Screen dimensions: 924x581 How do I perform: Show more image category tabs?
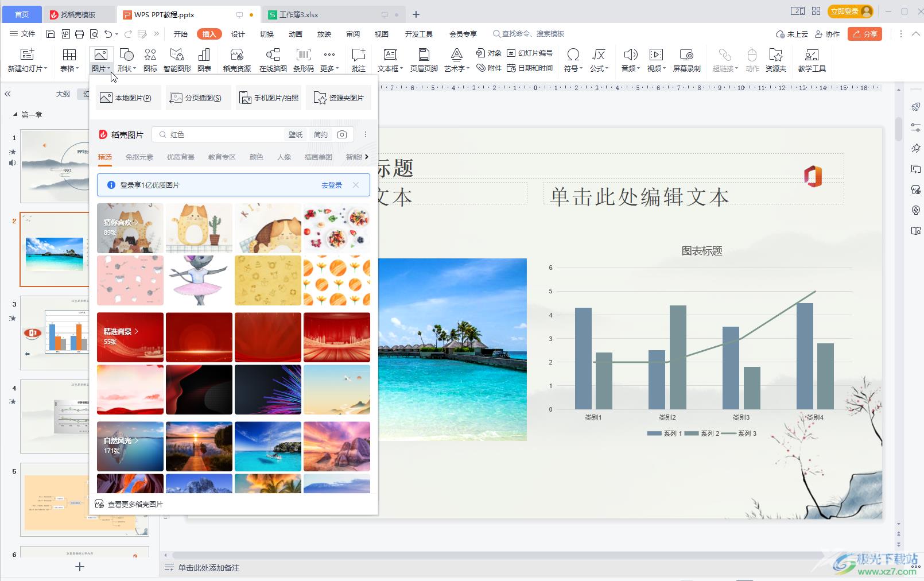pyautogui.click(x=367, y=157)
